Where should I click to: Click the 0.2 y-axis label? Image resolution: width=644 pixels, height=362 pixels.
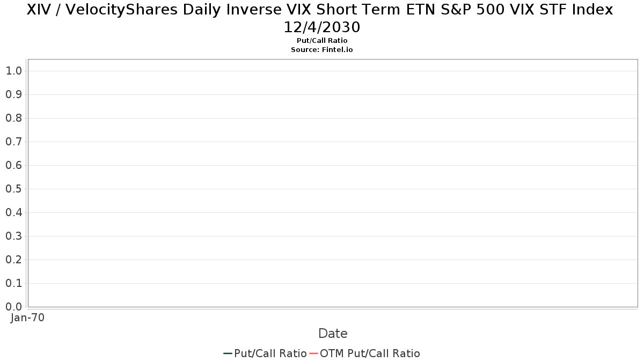[x=14, y=260]
